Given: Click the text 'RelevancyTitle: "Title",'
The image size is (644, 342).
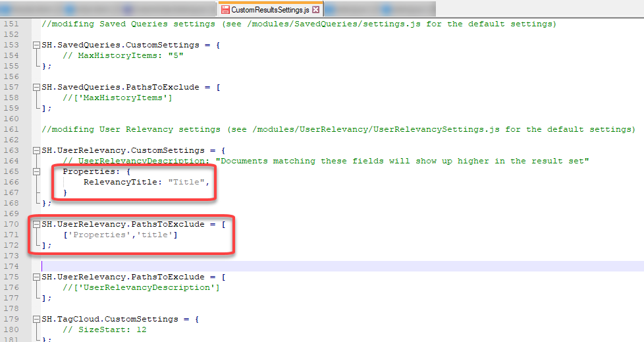Looking at the screenshot, I should point(147,182).
